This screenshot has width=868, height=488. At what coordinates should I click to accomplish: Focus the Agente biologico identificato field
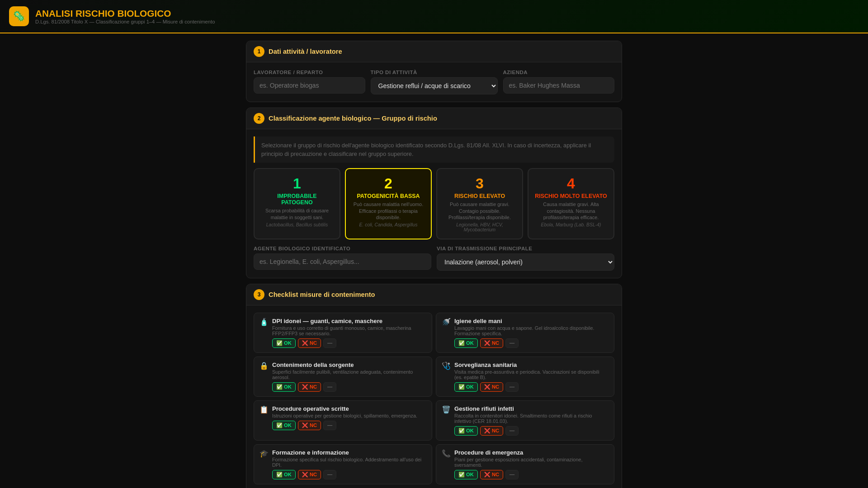[342, 262]
